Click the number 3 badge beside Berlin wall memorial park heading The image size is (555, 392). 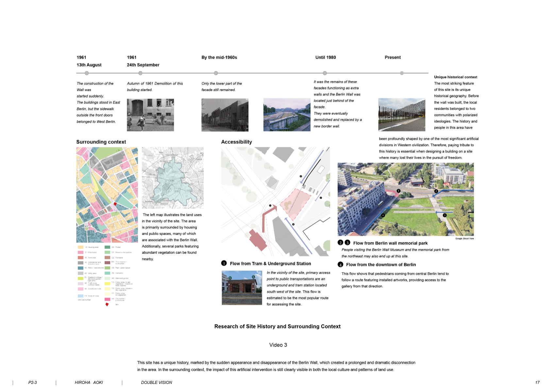(347, 243)
